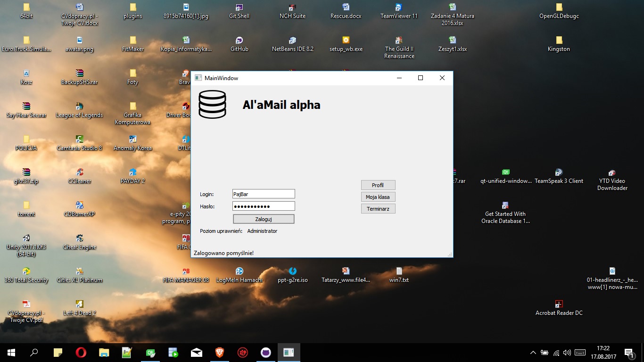Viewport: 644px width, 362px height.
Task: Open the Terminarz schedule
Action: click(x=378, y=208)
